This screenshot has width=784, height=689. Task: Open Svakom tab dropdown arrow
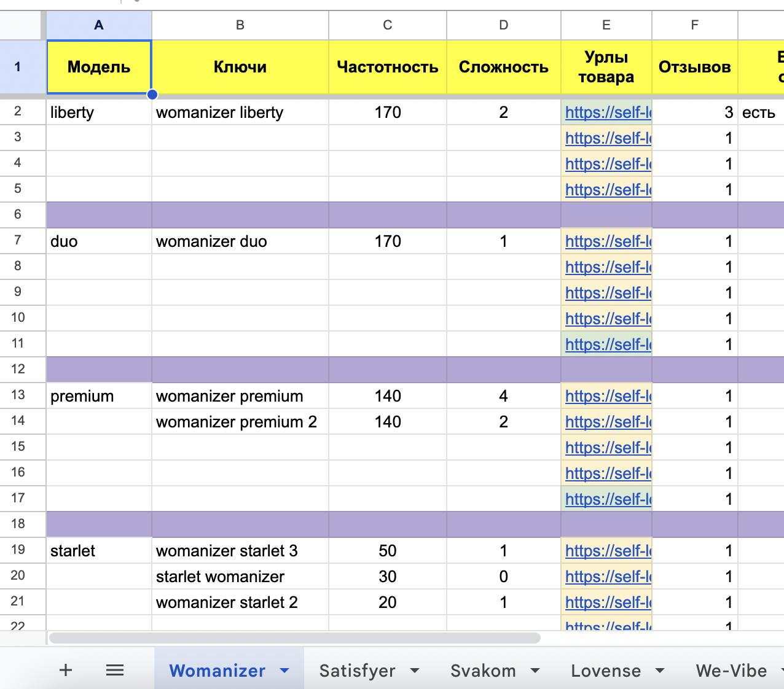click(x=535, y=671)
